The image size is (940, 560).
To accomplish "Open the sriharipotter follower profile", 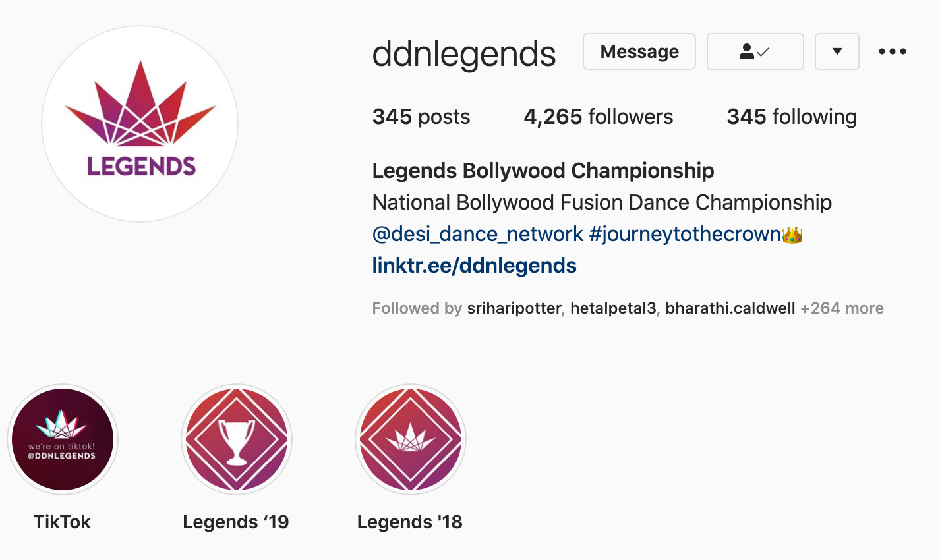I will [514, 308].
